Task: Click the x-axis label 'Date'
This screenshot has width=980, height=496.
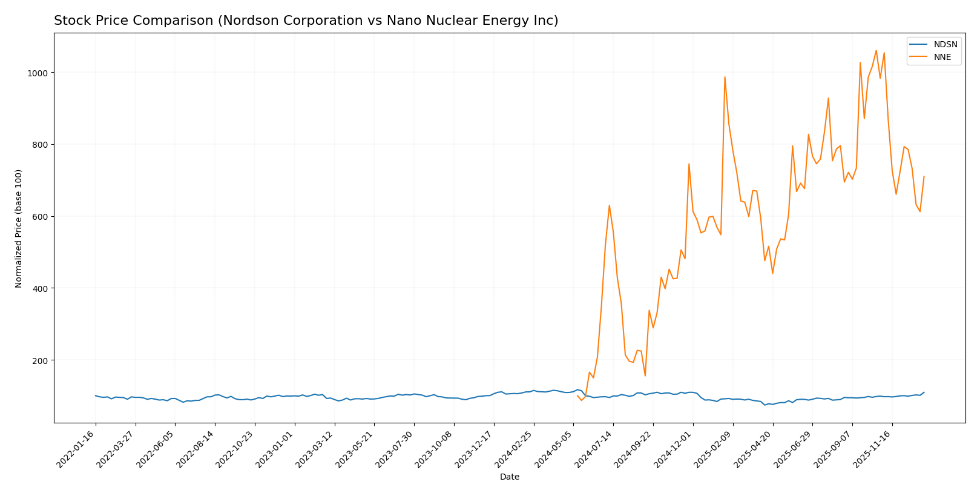Action: coord(510,477)
